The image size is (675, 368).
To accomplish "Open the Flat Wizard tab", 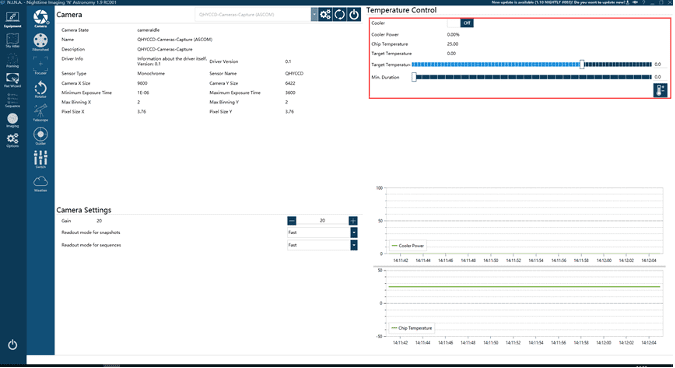I will (x=12, y=80).
